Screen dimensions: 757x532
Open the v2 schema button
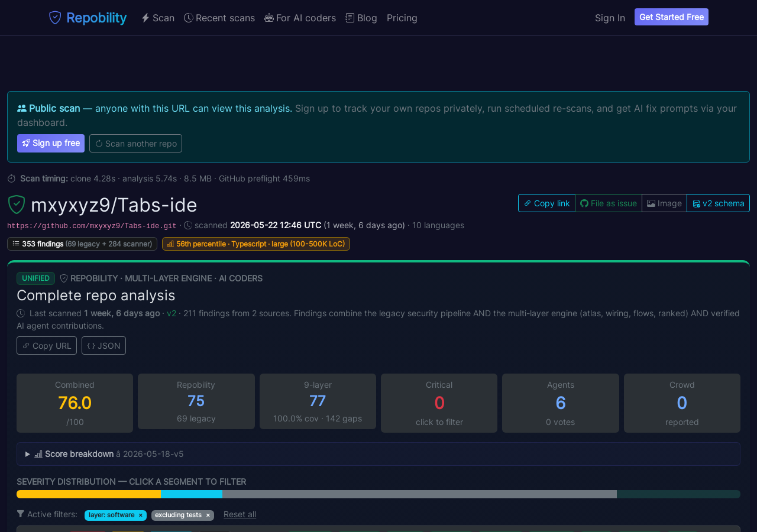[x=718, y=203]
